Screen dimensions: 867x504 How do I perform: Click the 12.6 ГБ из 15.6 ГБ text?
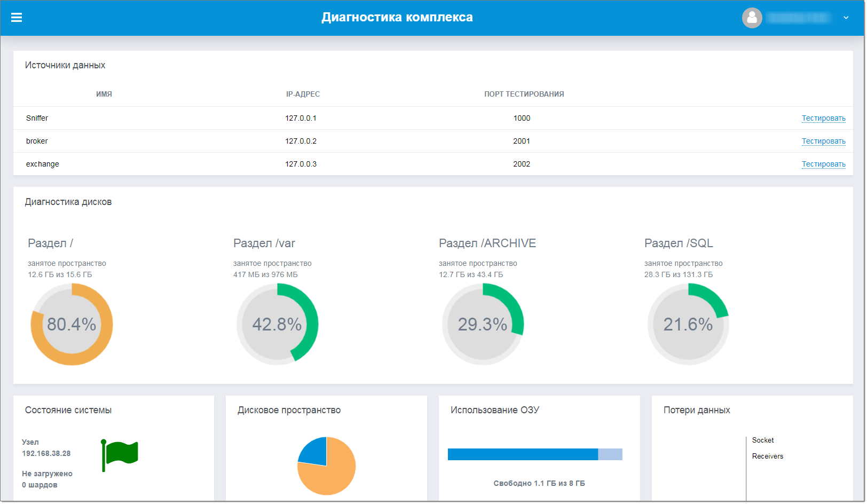(60, 274)
